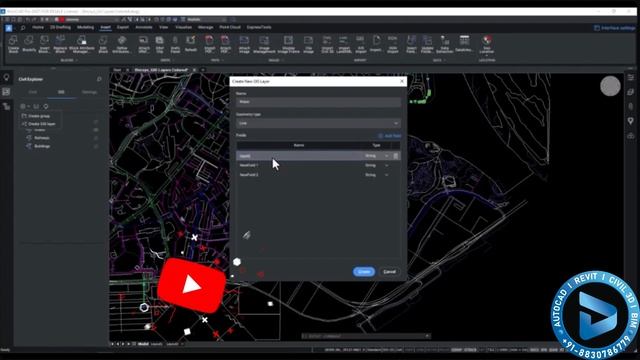Select the NewField 2 row name
The width and height of the screenshot is (640, 360).
pyautogui.click(x=249, y=175)
